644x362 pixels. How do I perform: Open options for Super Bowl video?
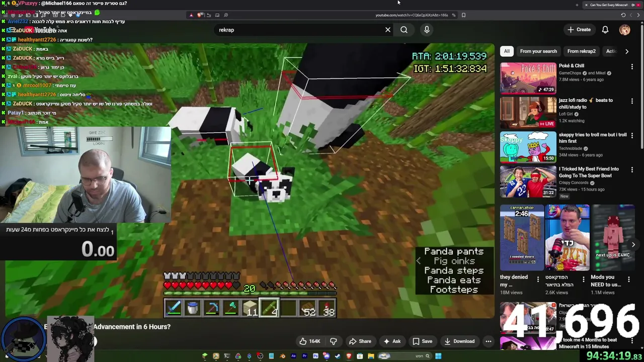(x=632, y=169)
